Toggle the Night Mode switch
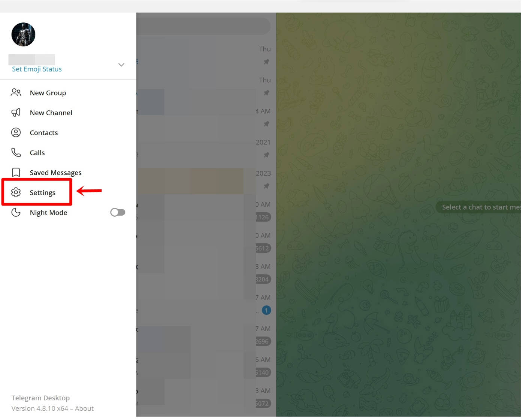The width and height of the screenshot is (523, 420). click(x=118, y=212)
